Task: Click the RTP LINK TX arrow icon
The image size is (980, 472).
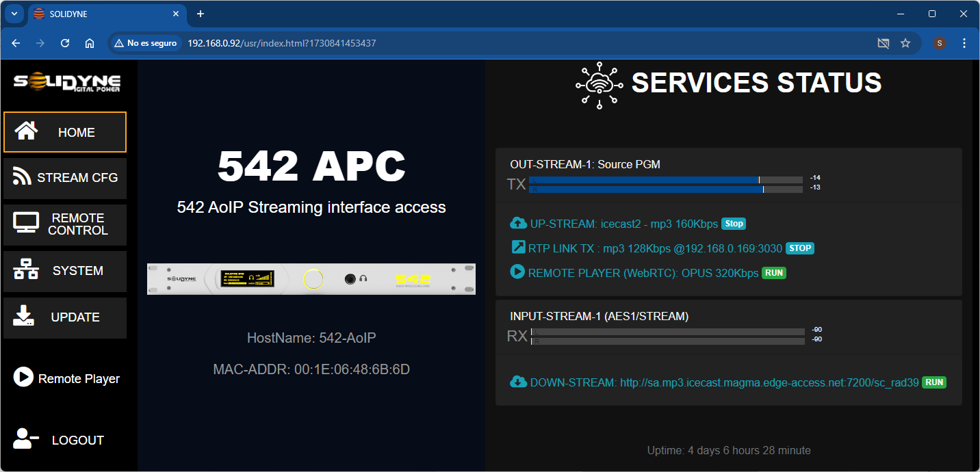Action: pyautogui.click(x=517, y=247)
